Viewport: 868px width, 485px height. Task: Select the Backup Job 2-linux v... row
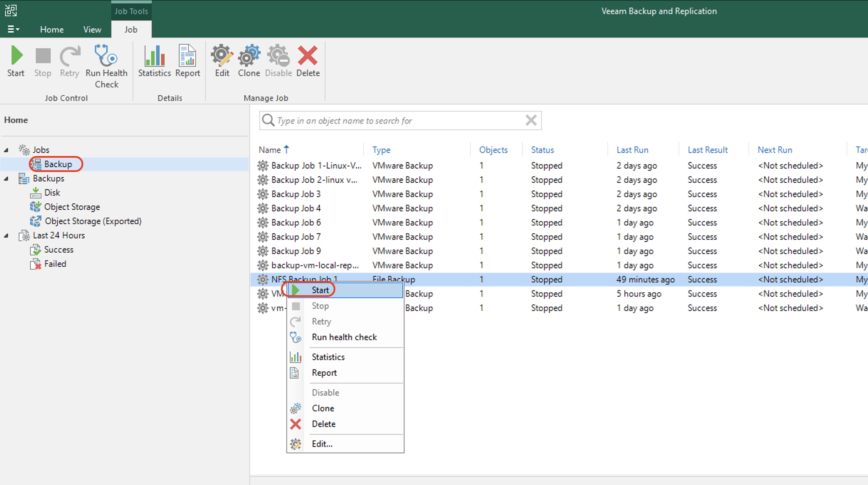pos(559,180)
